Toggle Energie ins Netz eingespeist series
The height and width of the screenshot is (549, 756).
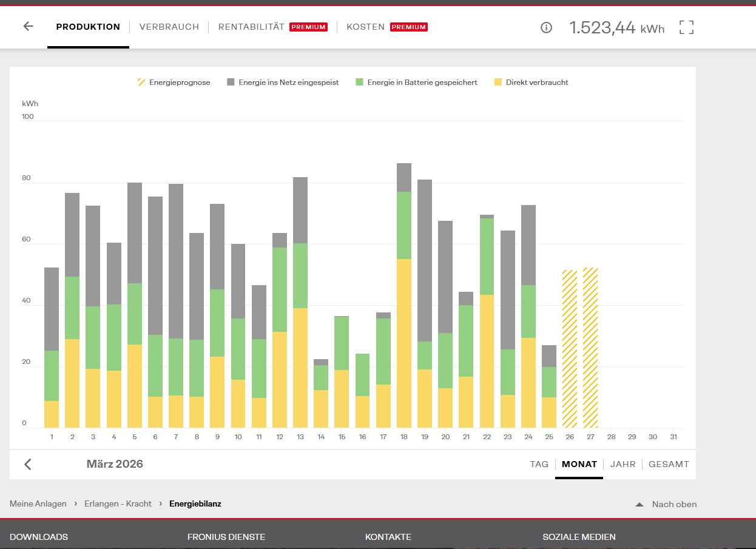[283, 83]
